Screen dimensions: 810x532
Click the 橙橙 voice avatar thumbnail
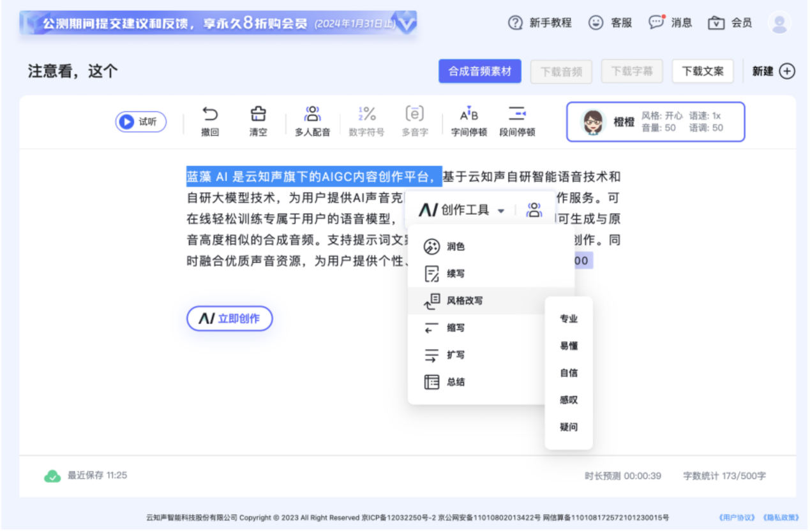(593, 122)
